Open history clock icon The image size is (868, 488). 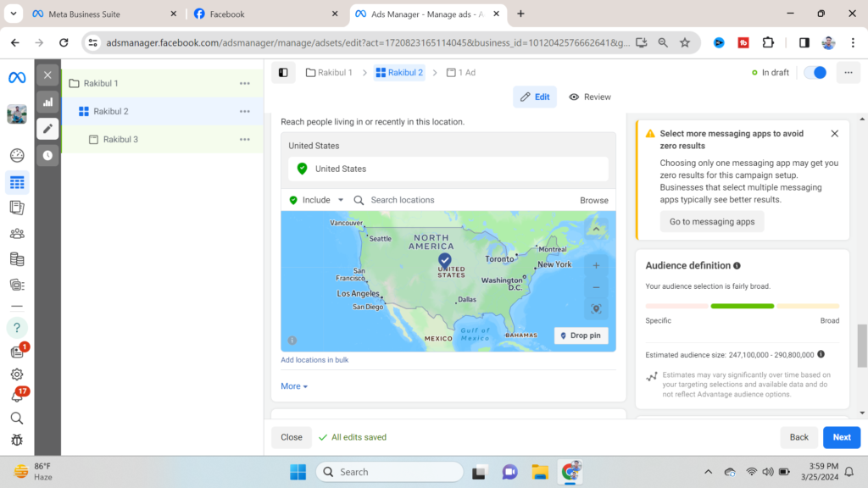point(47,156)
